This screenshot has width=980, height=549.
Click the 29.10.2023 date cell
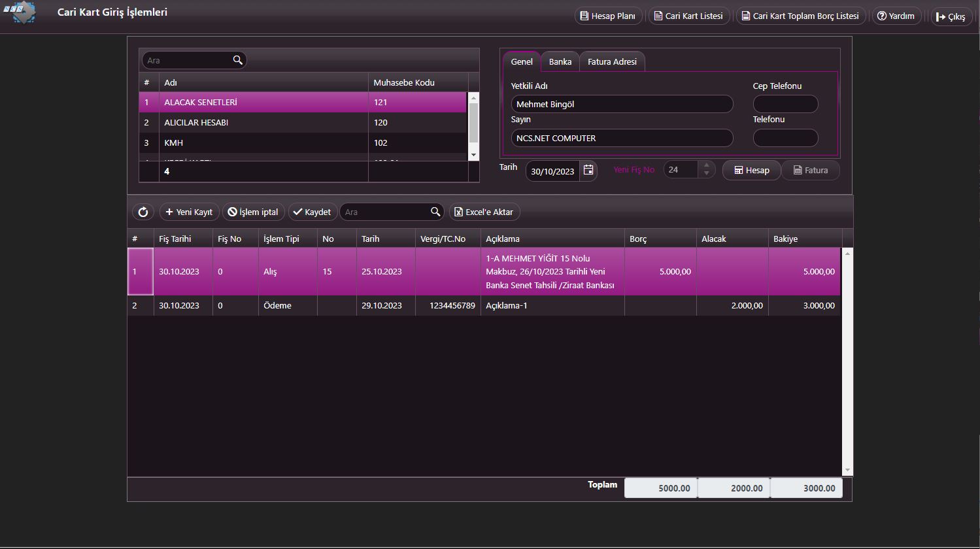[386, 305]
